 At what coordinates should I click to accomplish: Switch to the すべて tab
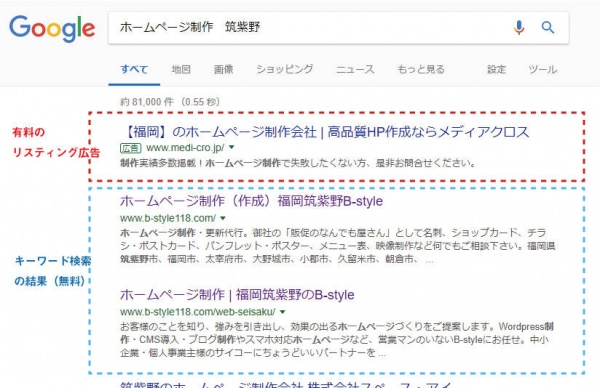click(x=134, y=69)
